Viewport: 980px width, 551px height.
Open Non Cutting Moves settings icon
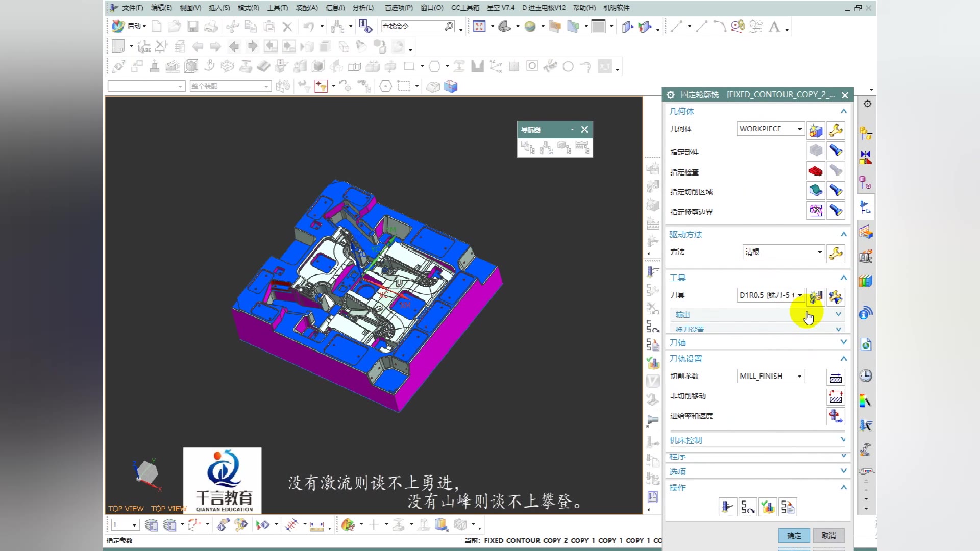(836, 396)
